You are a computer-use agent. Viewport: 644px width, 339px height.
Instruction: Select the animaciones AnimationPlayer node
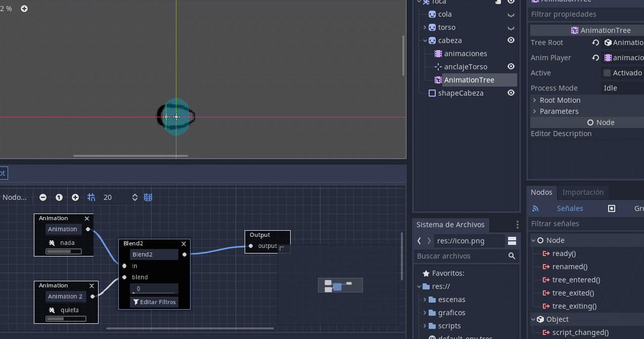pos(465,53)
